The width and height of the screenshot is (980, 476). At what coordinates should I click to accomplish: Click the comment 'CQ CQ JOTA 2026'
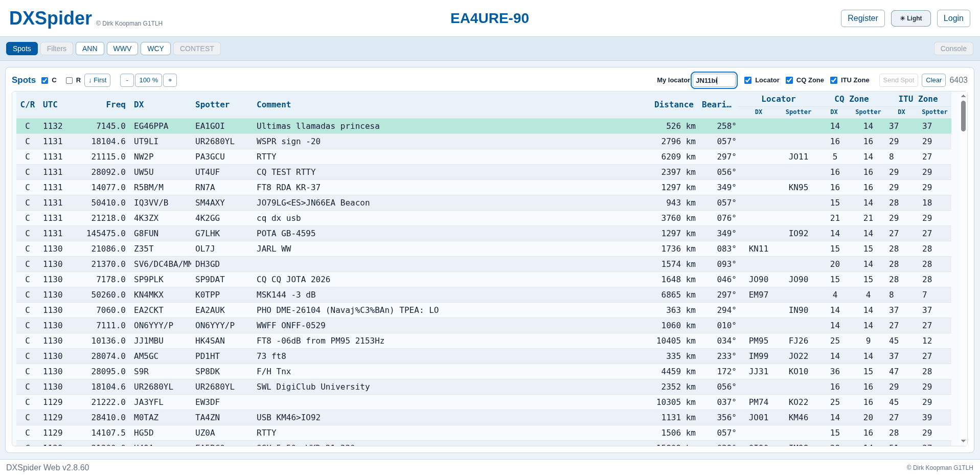coord(293,280)
